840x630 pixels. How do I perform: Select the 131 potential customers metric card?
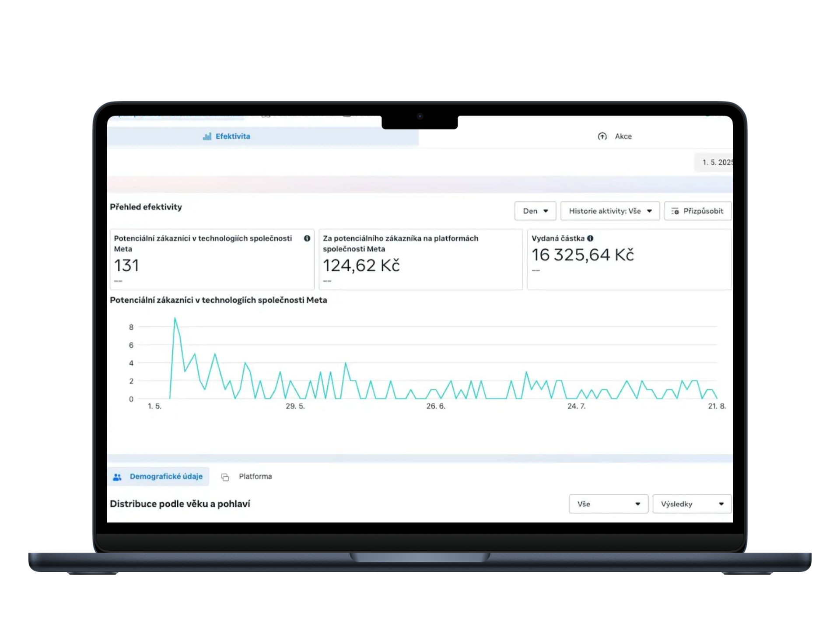[x=212, y=259]
